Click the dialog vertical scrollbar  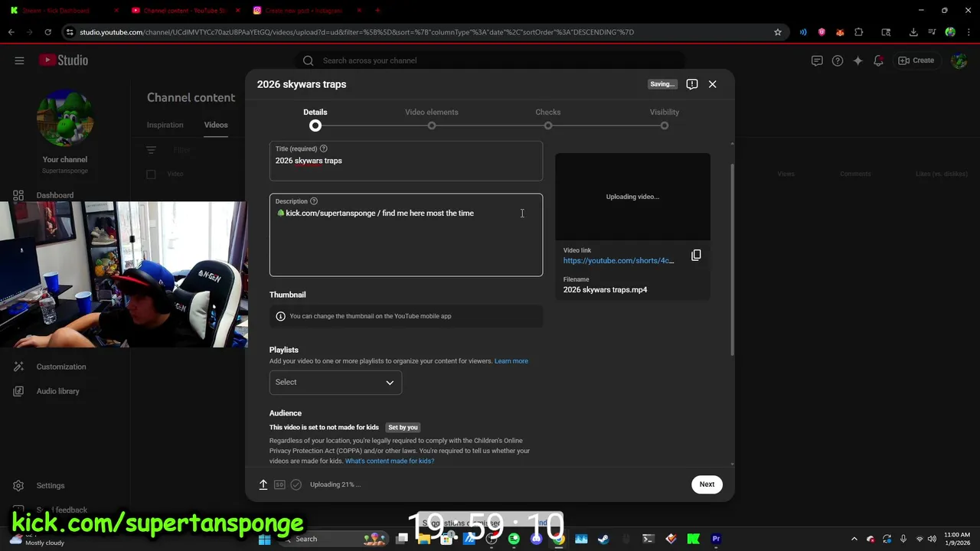tap(732, 260)
